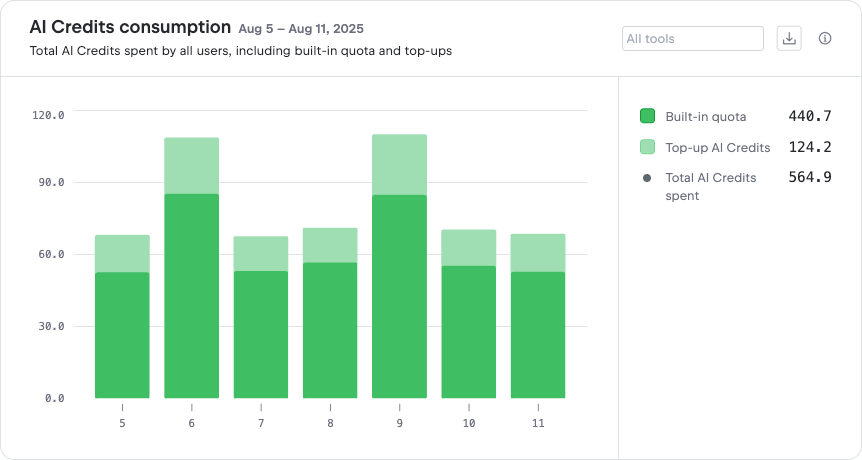
Task: Toggle the Top-up AI Credits legend label
Action: tap(717, 147)
